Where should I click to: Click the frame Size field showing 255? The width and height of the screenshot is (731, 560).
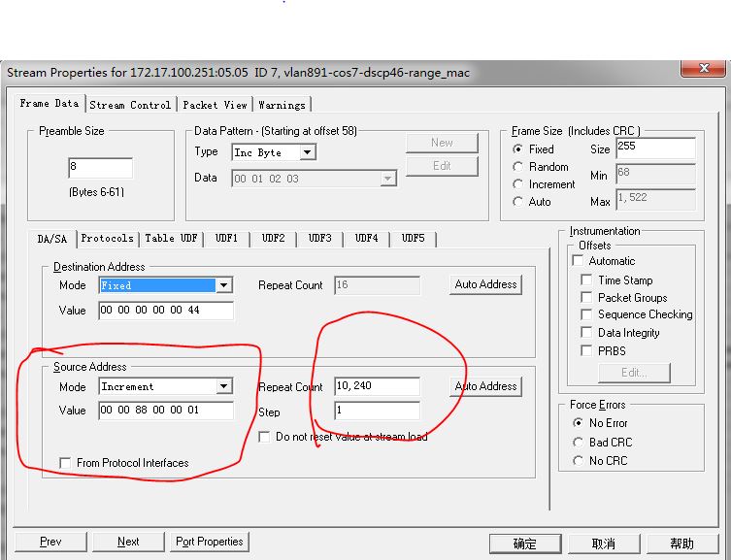[x=655, y=148]
